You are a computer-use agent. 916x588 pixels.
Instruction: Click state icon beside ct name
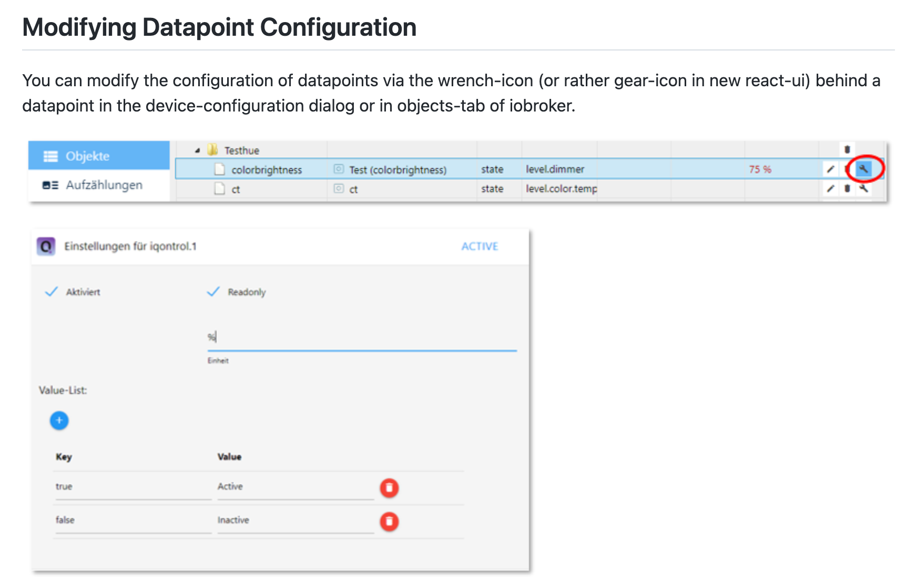click(339, 189)
